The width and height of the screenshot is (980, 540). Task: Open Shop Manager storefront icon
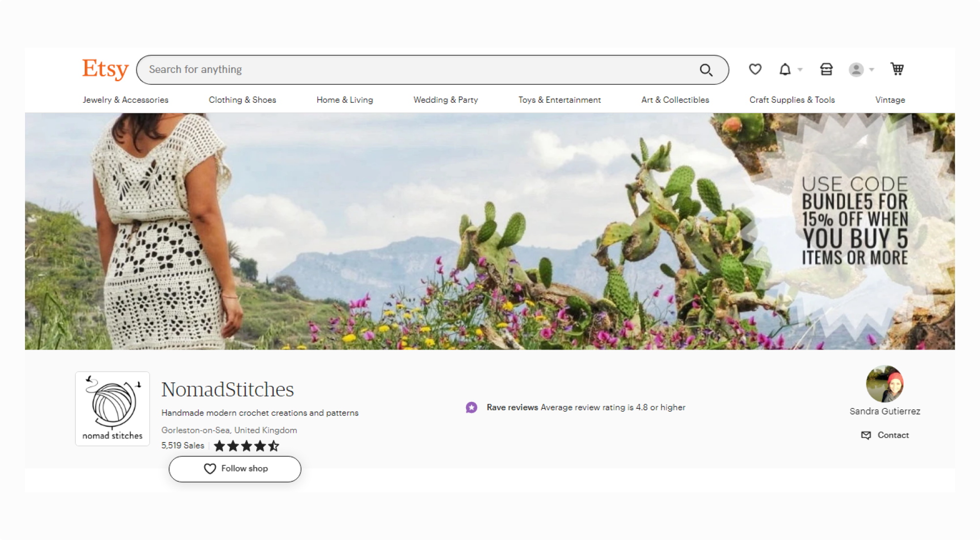[826, 70]
